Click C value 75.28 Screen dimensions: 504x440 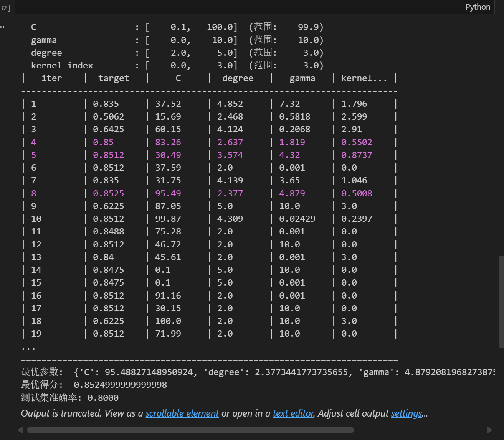point(168,232)
